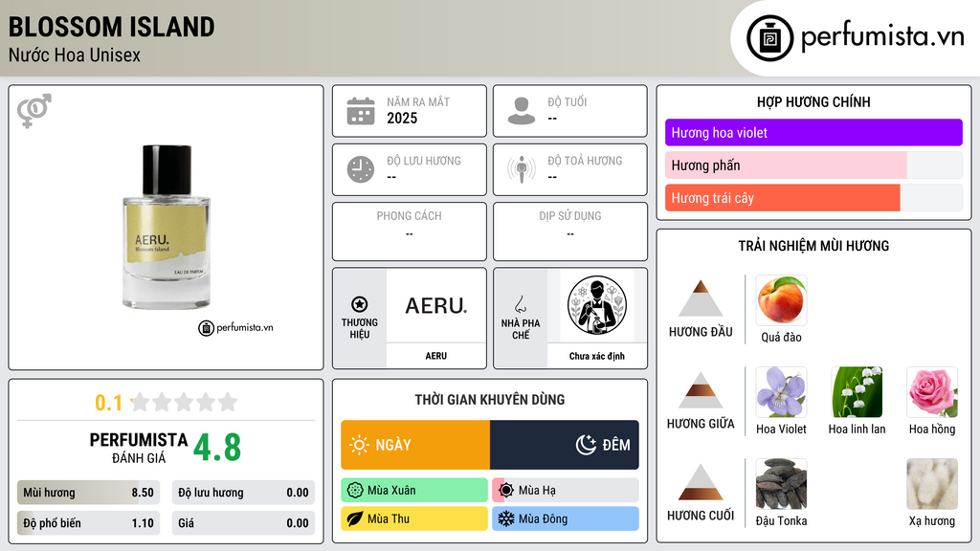Select the Hương phấn accord bar

(x=813, y=165)
